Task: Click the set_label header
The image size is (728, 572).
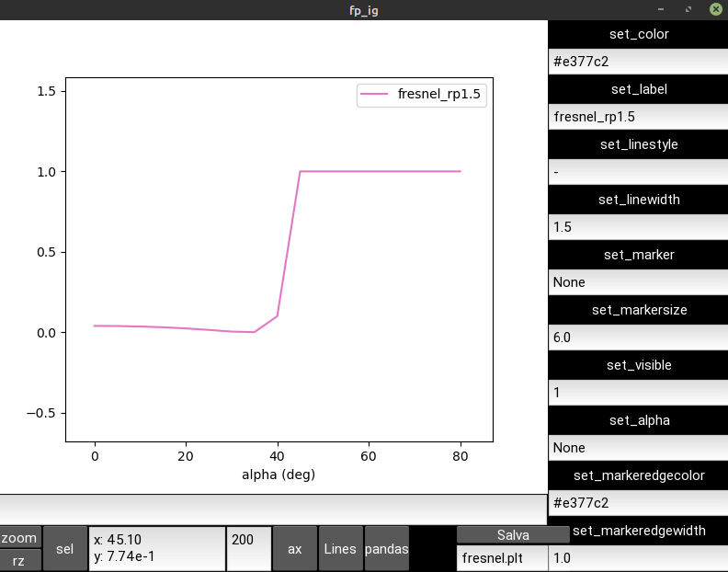Action: coord(638,89)
